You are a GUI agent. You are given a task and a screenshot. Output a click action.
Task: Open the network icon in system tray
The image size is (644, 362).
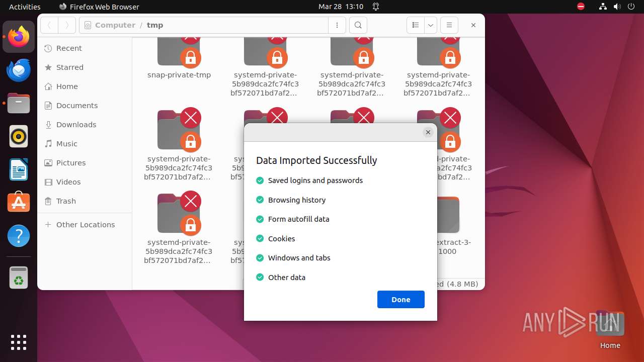point(603,7)
